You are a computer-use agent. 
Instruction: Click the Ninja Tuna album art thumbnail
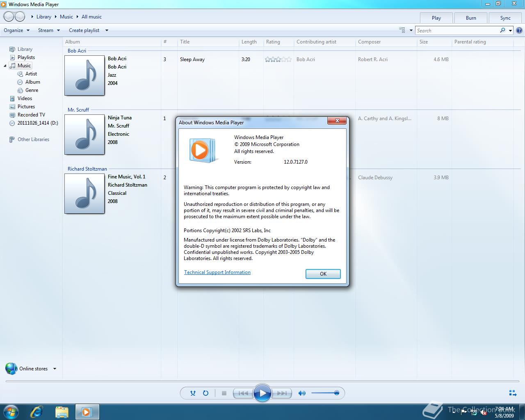click(x=84, y=135)
